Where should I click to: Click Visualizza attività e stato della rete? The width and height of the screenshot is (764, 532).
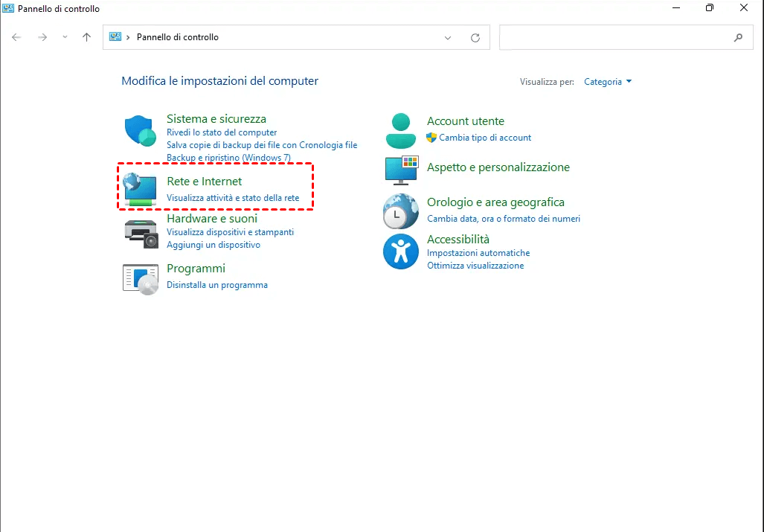click(x=233, y=198)
